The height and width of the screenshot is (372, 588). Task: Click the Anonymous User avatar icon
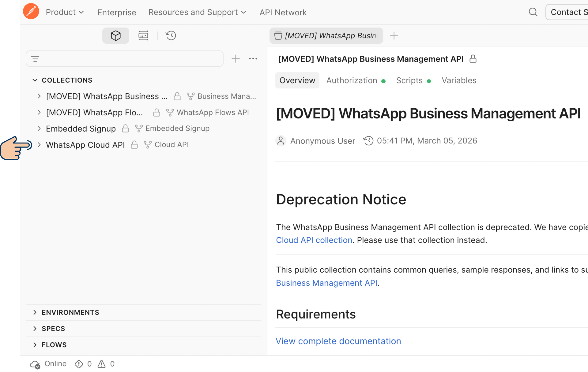[281, 141]
